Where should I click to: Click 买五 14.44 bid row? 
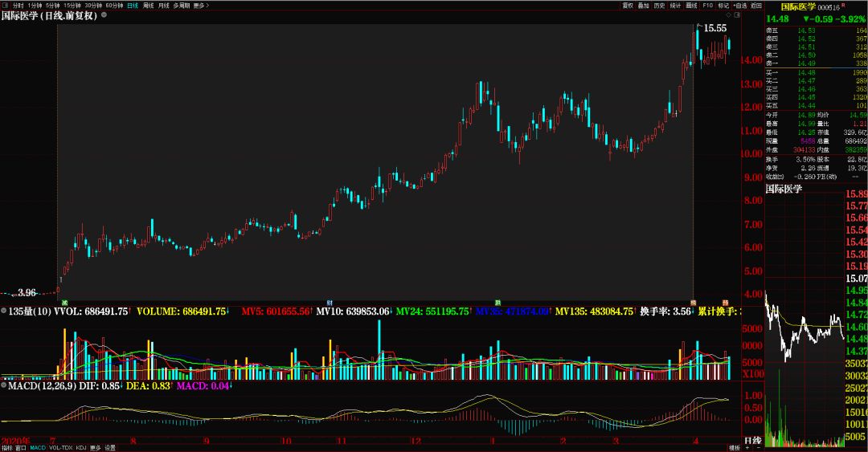pyautogui.click(x=816, y=105)
